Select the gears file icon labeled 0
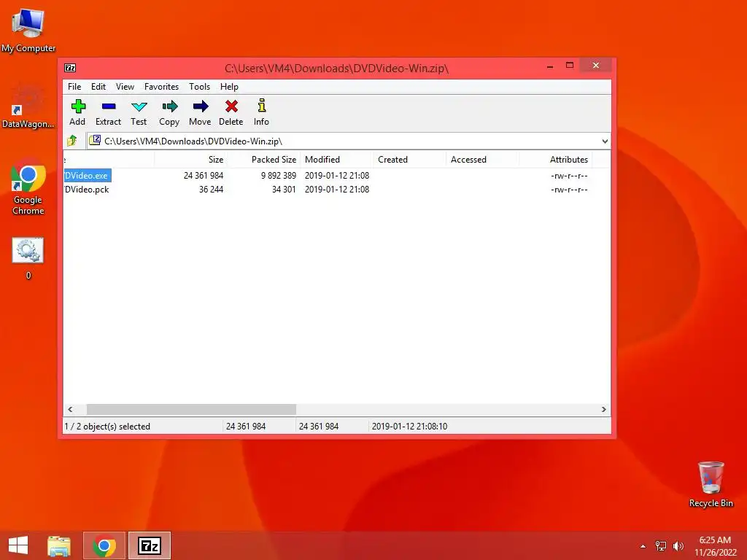747x560 pixels. (x=28, y=258)
